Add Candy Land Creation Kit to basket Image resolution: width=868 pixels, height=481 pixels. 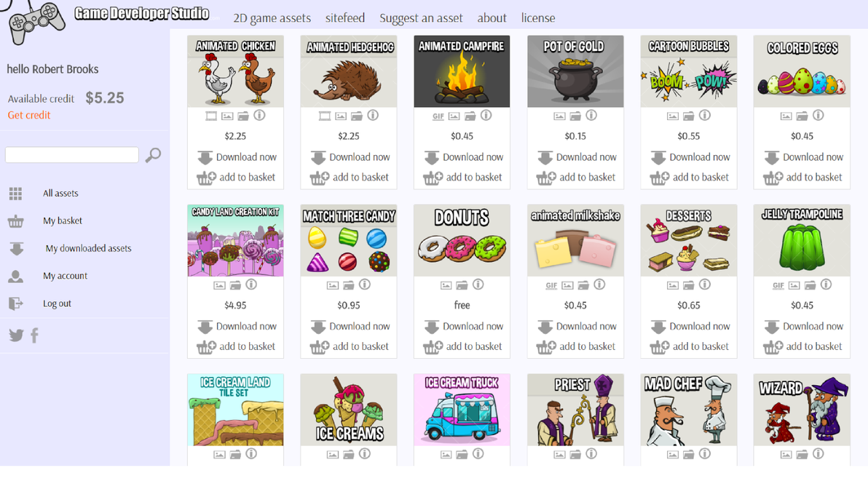click(x=236, y=346)
